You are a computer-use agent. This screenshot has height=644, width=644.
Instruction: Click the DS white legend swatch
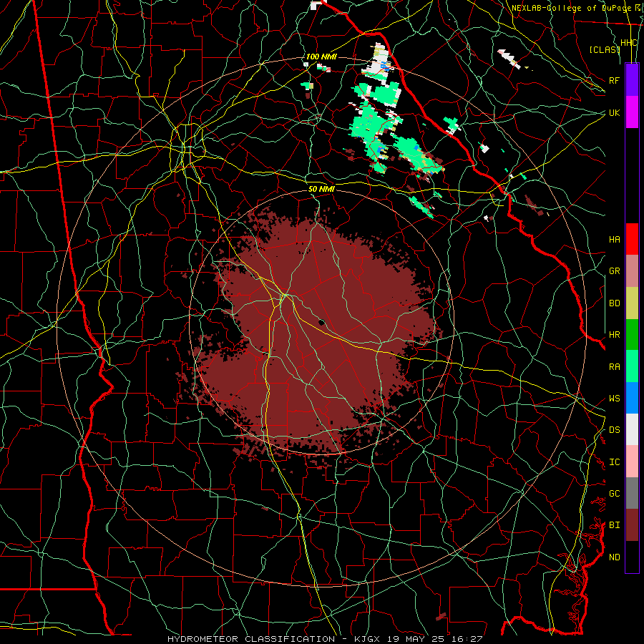pyautogui.click(x=632, y=429)
